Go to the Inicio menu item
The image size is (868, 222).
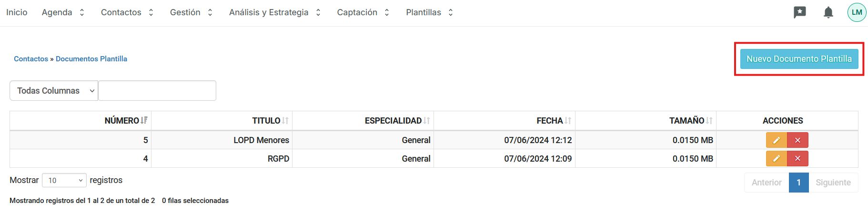click(x=17, y=12)
